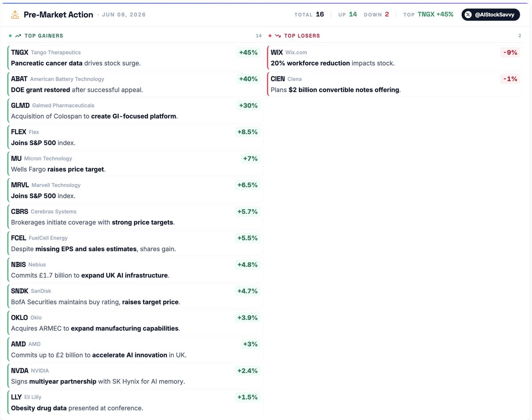This screenshot has height=420, width=532.
Task: Click the +4.7% badge for SanDisk
Action: (x=247, y=291)
